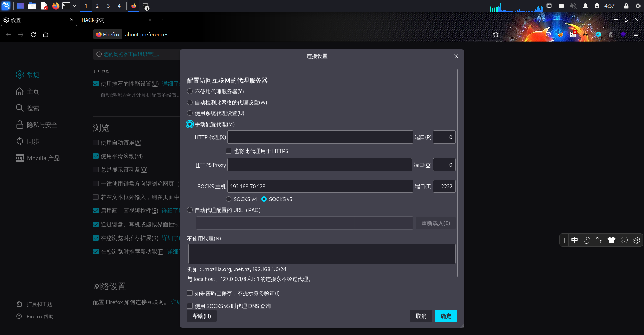Open the Kali Linux applications menu
644x335 pixels.
point(6,6)
